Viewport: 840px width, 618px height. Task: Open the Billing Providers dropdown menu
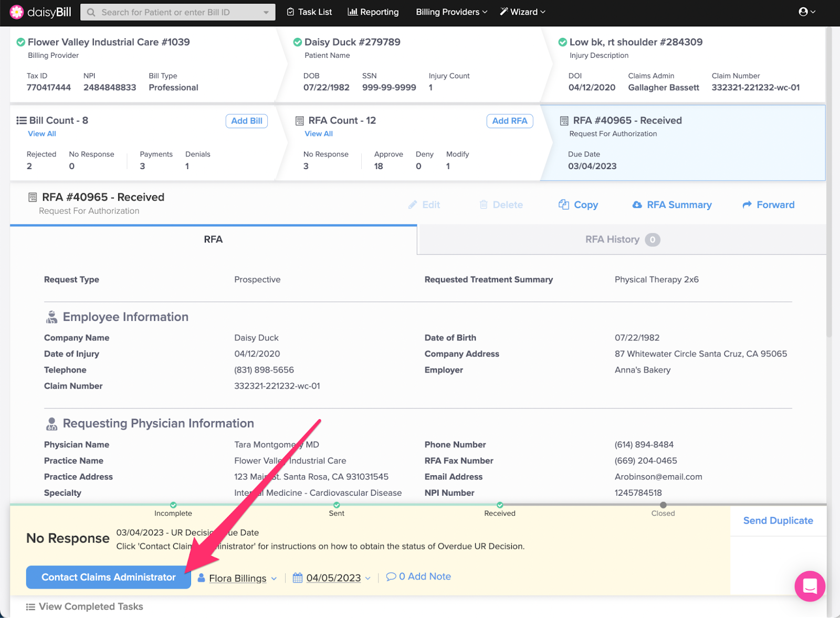451,12
